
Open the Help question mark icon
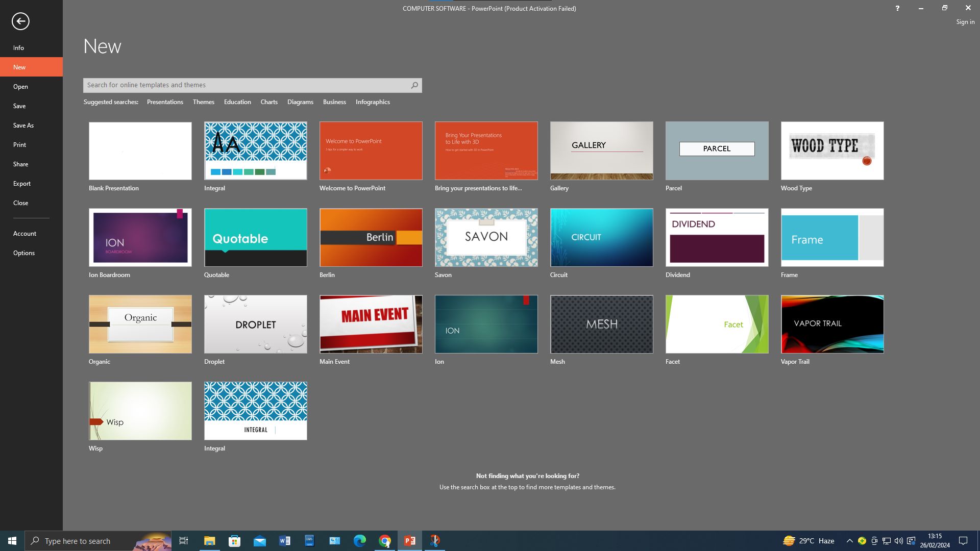897,8
